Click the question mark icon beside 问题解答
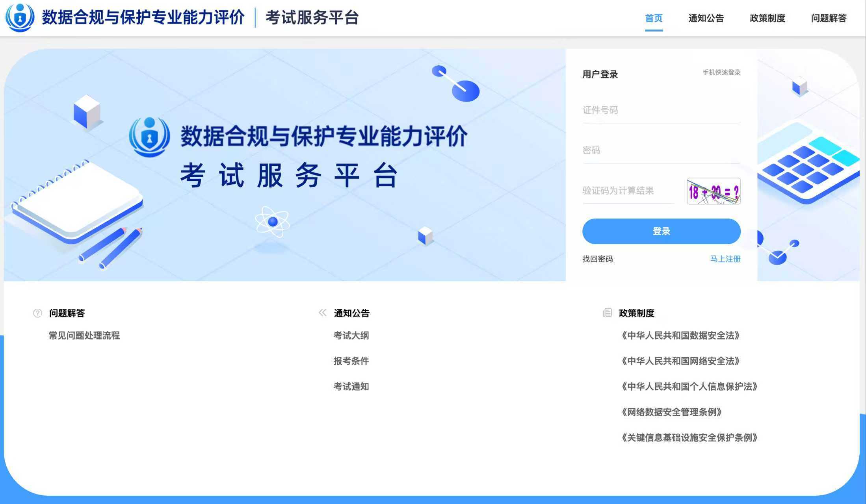This screenshot has height=504, width=866. click(37, 313)
